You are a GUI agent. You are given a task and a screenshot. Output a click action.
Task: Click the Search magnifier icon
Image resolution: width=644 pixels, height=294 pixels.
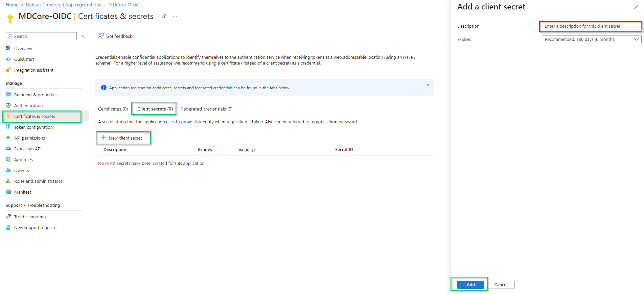[x=10, y=36]
